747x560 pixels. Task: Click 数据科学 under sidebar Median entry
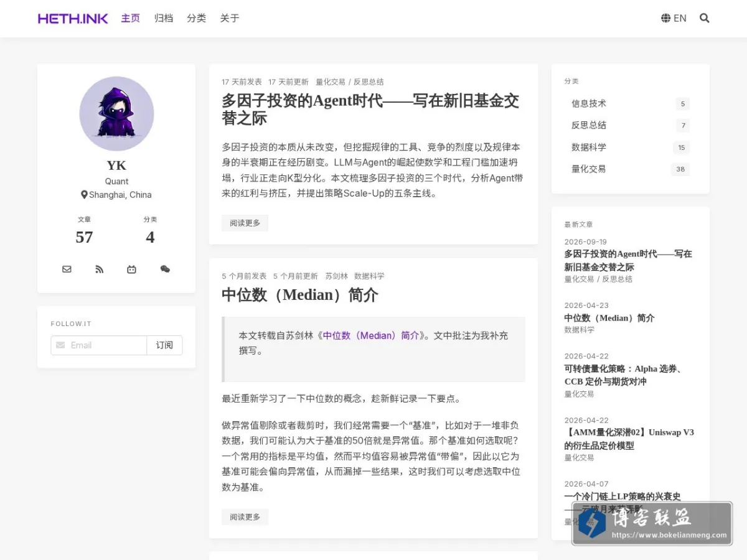[579, 330]
